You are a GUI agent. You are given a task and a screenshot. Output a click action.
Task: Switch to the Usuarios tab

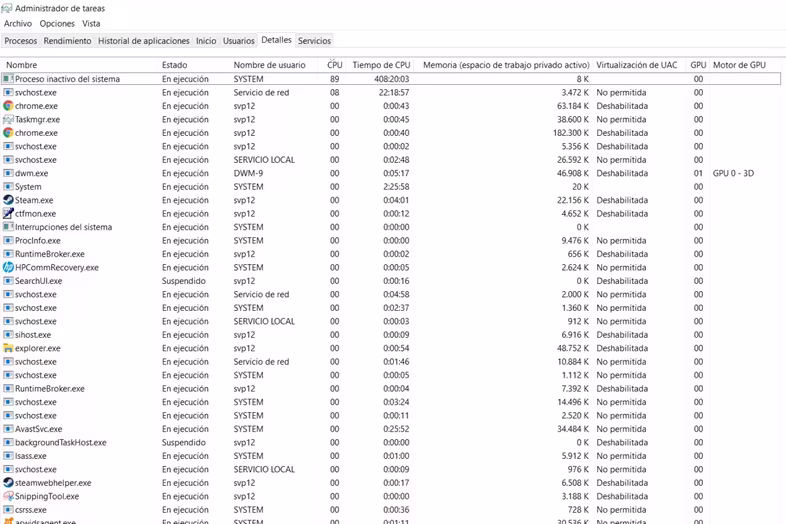pos(239,41)
